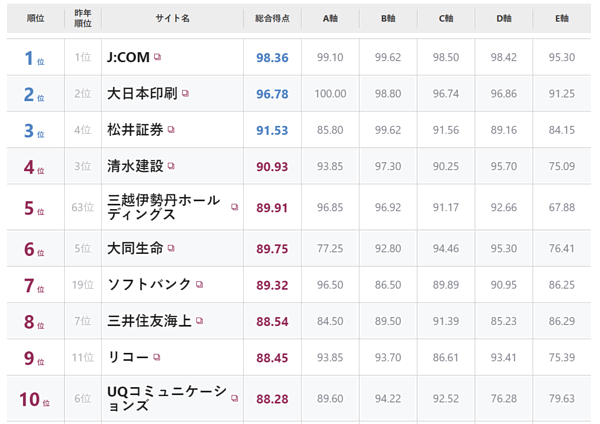Select the A軸 column header
The width and height of the screenshot is (600, 424).
[x=330, y=19]
